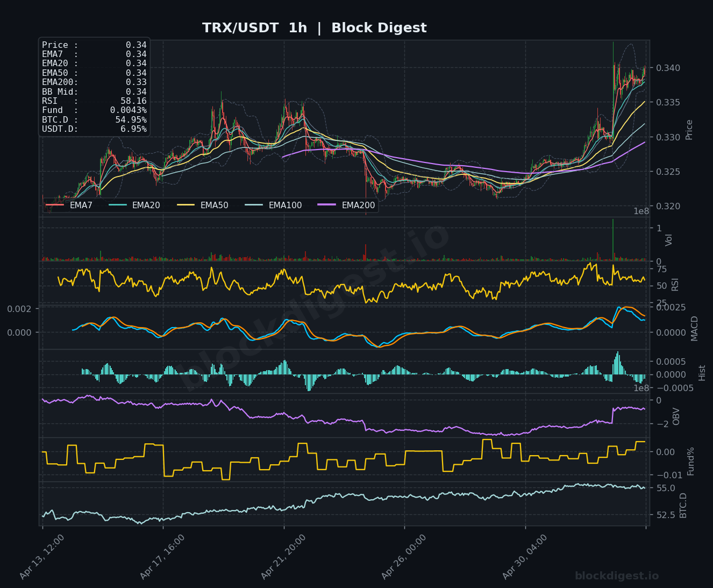Click the Apr 30, 04:00 date label
This screenshot has height=588, width=713.
click(525, 556)
